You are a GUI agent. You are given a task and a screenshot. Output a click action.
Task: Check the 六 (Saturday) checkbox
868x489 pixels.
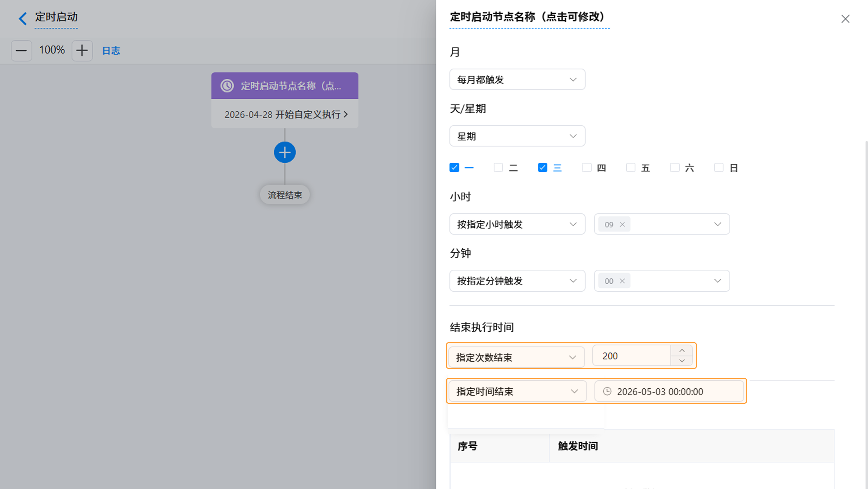pos(675,168)
